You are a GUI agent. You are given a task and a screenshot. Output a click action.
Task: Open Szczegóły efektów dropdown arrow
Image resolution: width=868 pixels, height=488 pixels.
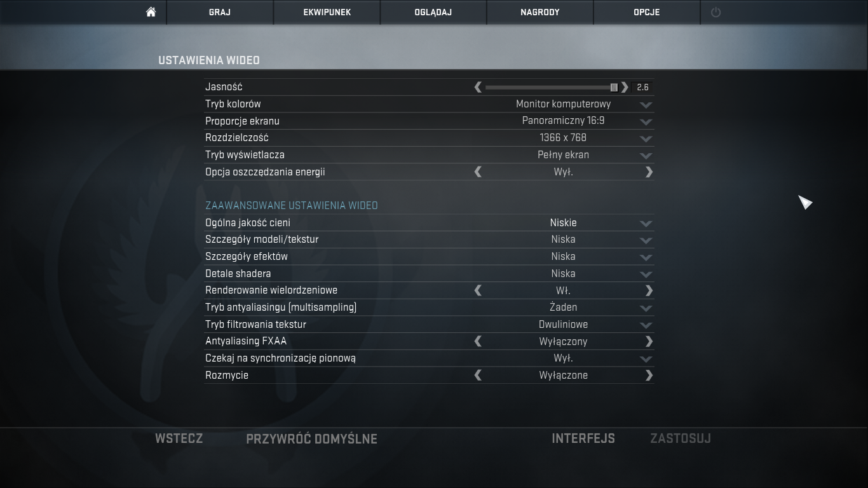click(646, 257)
